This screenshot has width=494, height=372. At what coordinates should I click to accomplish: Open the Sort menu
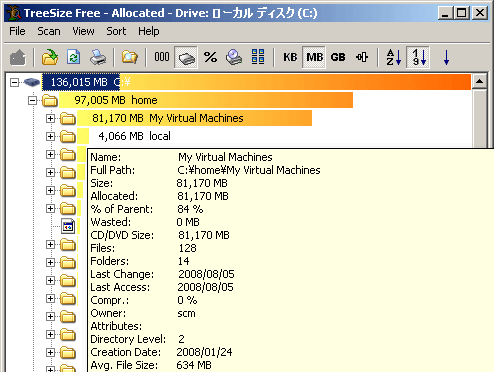point(116,31)
